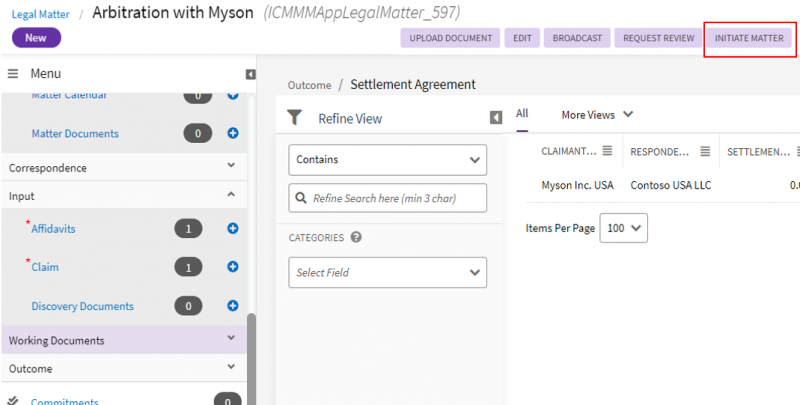Viewport: 800px width, 405px height.
Task: Open the Matter Documents link
Action: pyautogui.click(x=75, y=133)
